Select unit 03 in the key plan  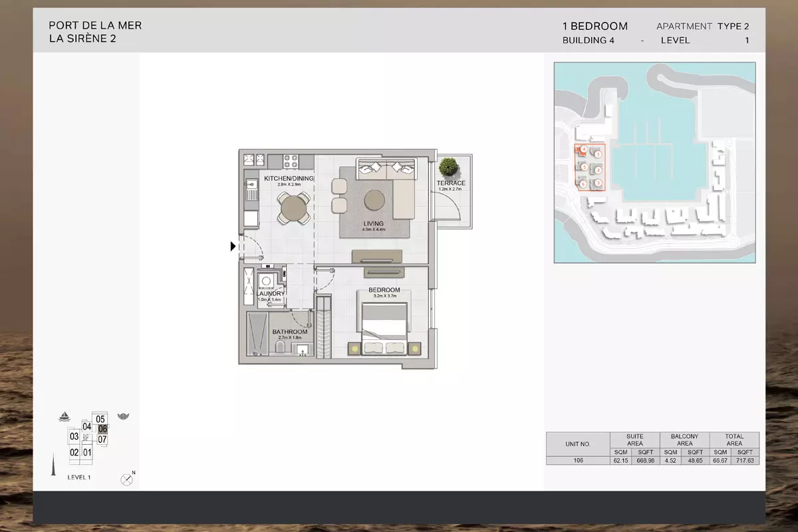[74, 437]
